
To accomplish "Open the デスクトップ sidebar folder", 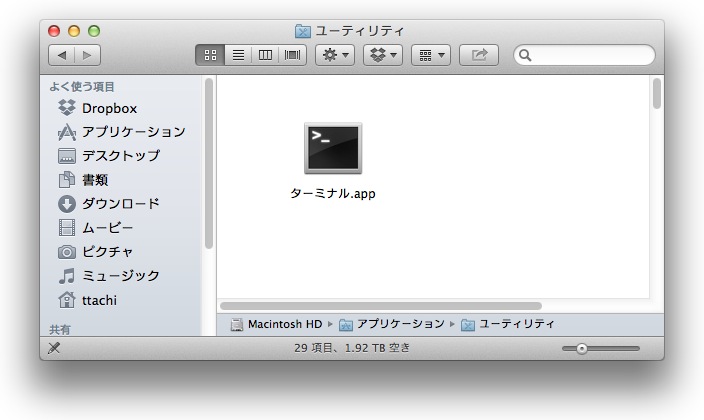I will (x=120, y=156).
